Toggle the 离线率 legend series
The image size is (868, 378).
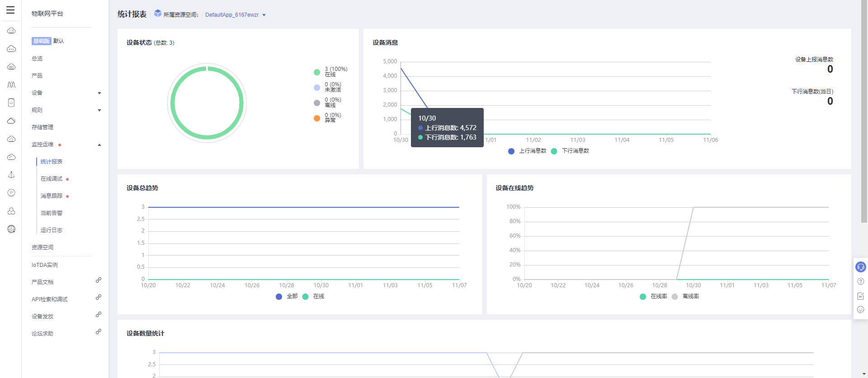(685, 296)
